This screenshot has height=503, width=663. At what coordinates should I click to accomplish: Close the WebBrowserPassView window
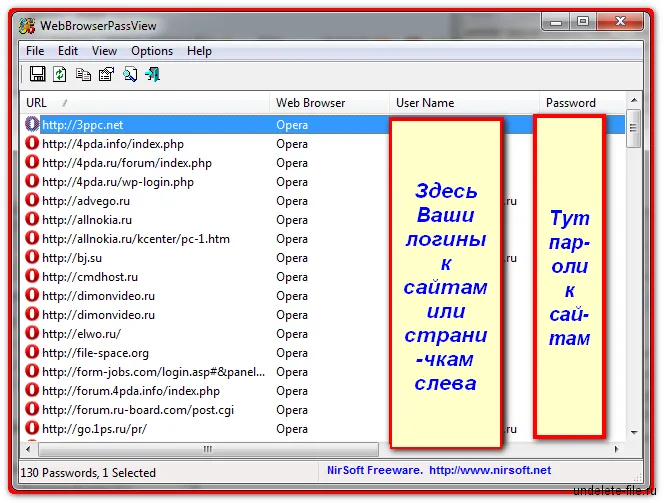(x=619, y=22)
